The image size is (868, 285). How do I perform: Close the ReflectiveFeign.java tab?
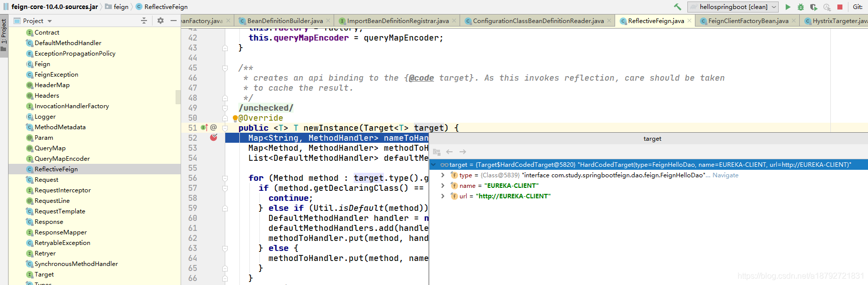click(x=689, y=21)
